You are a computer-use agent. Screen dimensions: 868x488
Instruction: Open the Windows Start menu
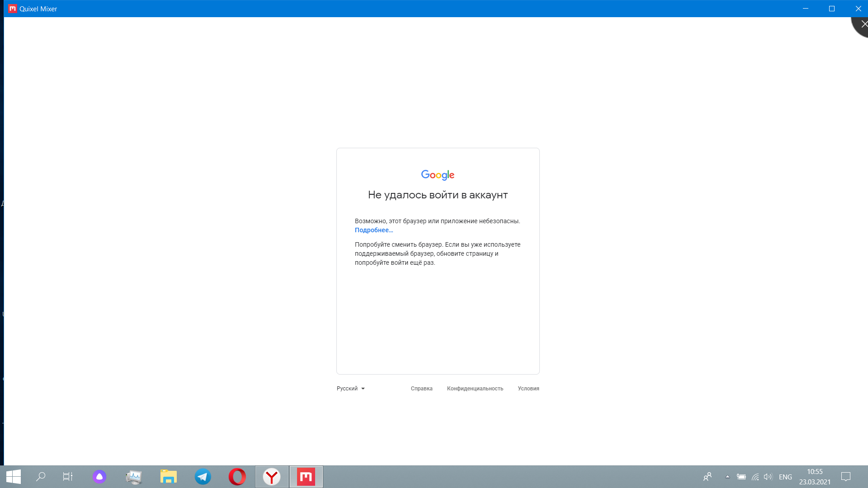coord(14,477)
